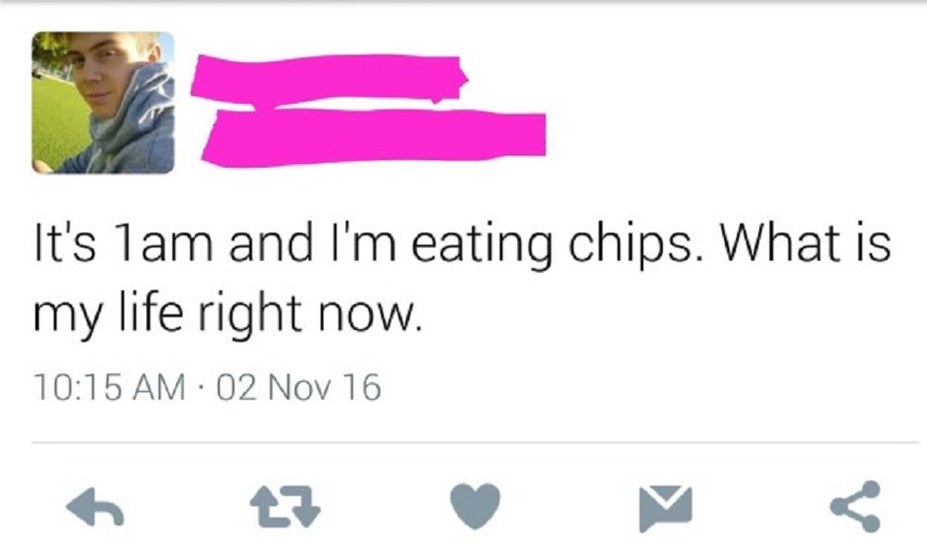Screen dimensions: 927x560
Task: Favorite this tweet using the heart
Action: (476, 505)
